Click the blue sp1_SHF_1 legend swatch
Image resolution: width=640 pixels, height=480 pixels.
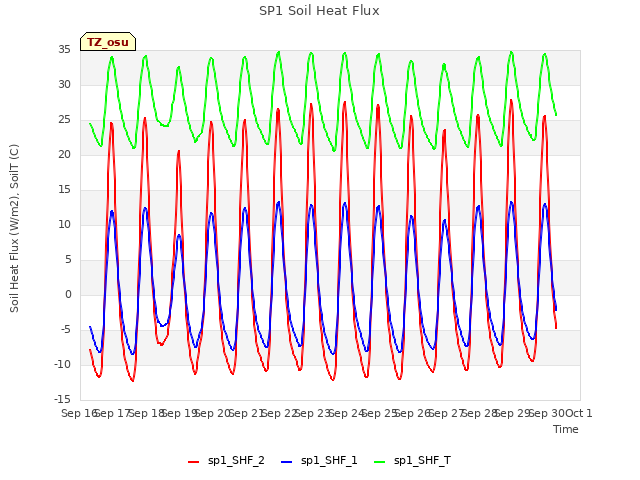(x=287, y=462)
